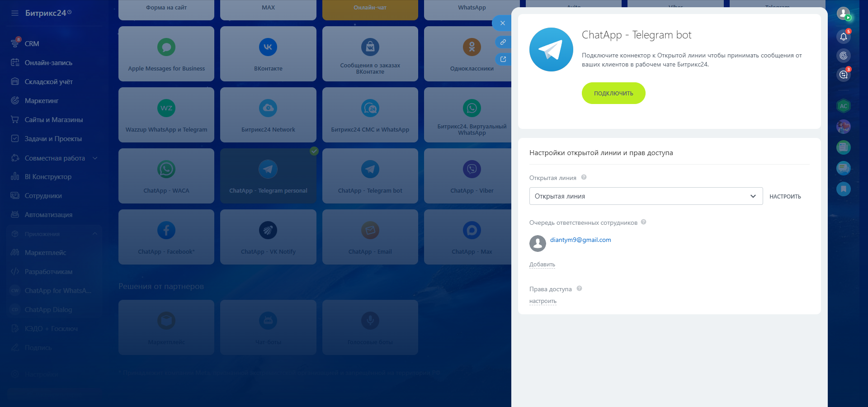
Task: Open the user profile avatar
Action: [x=843, y=14]
